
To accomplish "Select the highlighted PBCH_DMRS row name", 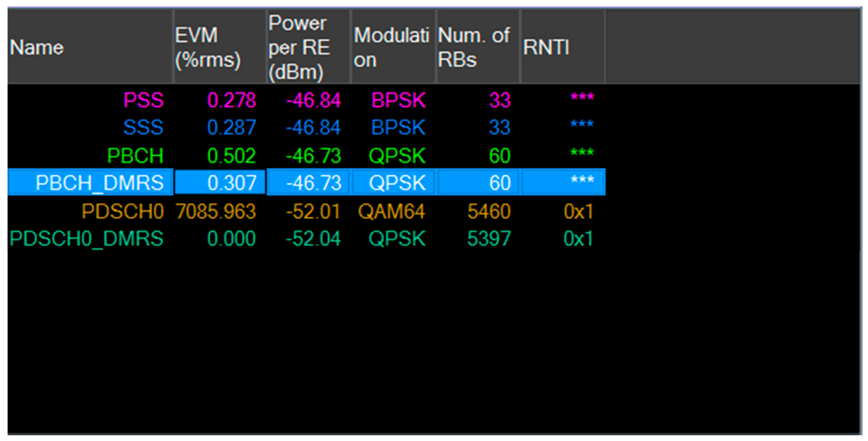I will (100, 183).
